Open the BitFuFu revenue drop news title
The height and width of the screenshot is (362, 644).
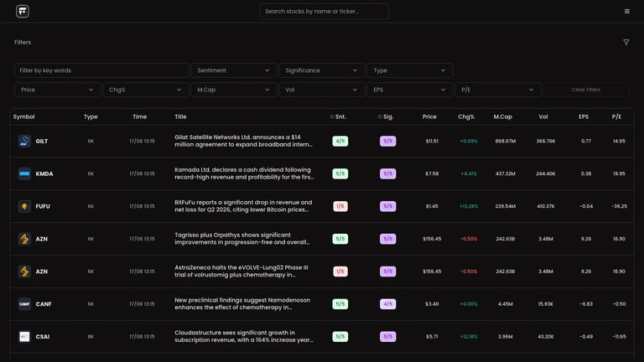click(243, 206)
